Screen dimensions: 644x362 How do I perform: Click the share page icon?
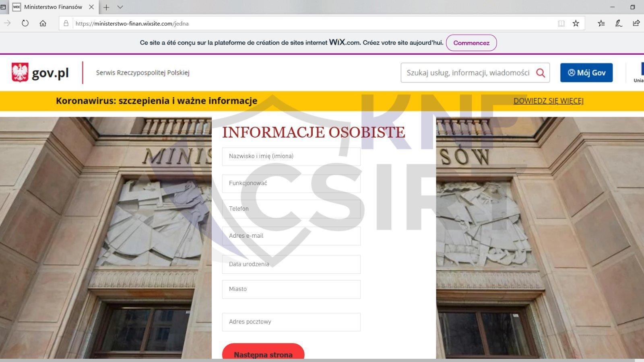(636, 23)
